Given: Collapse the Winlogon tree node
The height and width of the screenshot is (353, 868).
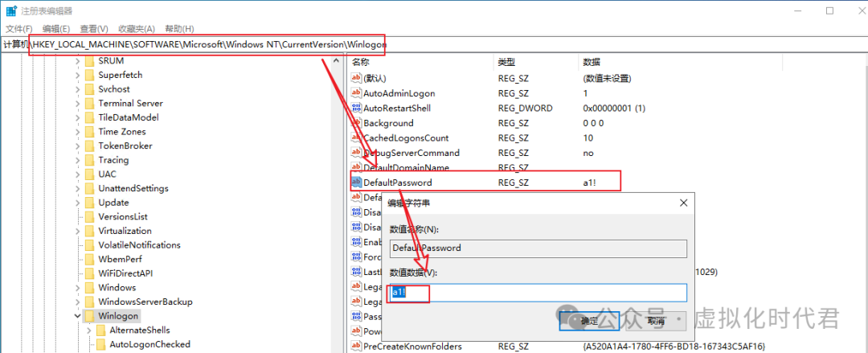Looking at the screenshot, I should tap(78, 317).
